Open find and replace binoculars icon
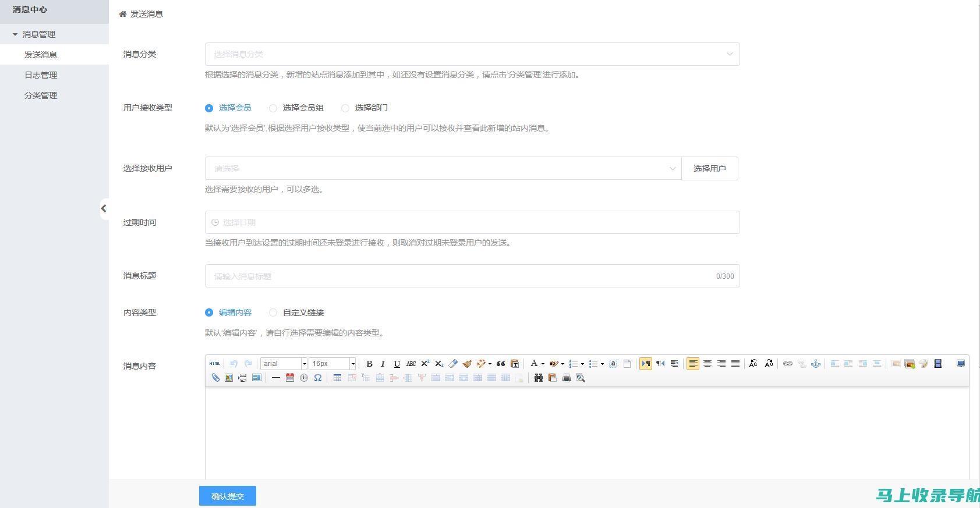The height and width of the screenshot is (508, 980). click(539, 378)
